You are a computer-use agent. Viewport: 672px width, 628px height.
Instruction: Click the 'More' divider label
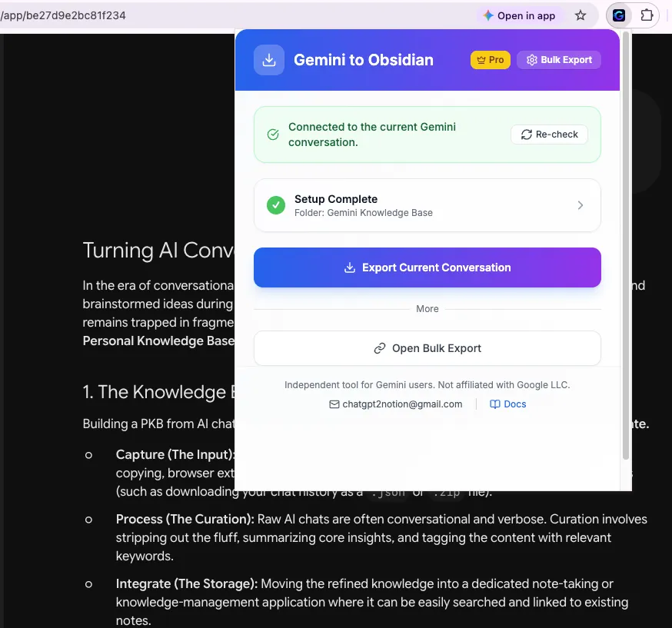point(427,309)
